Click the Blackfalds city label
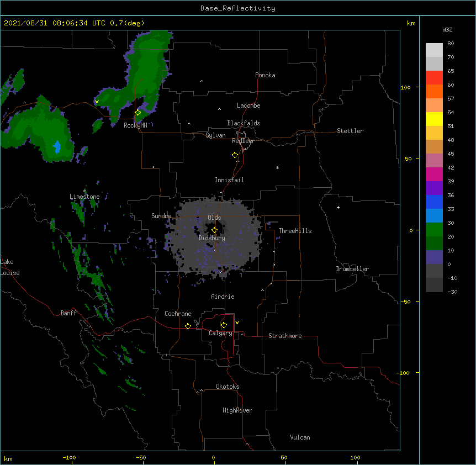Screen dimensions: 476x465 [244, 123]
